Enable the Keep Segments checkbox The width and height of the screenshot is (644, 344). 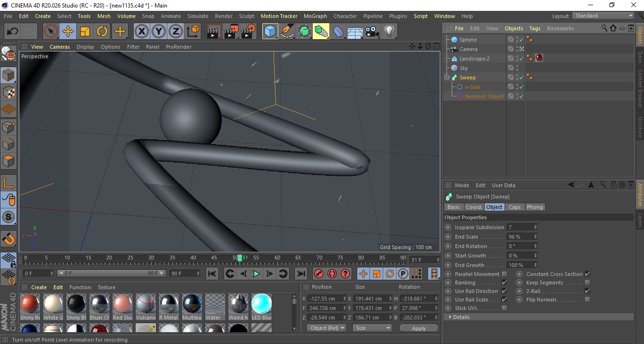(x=587, y=283)
